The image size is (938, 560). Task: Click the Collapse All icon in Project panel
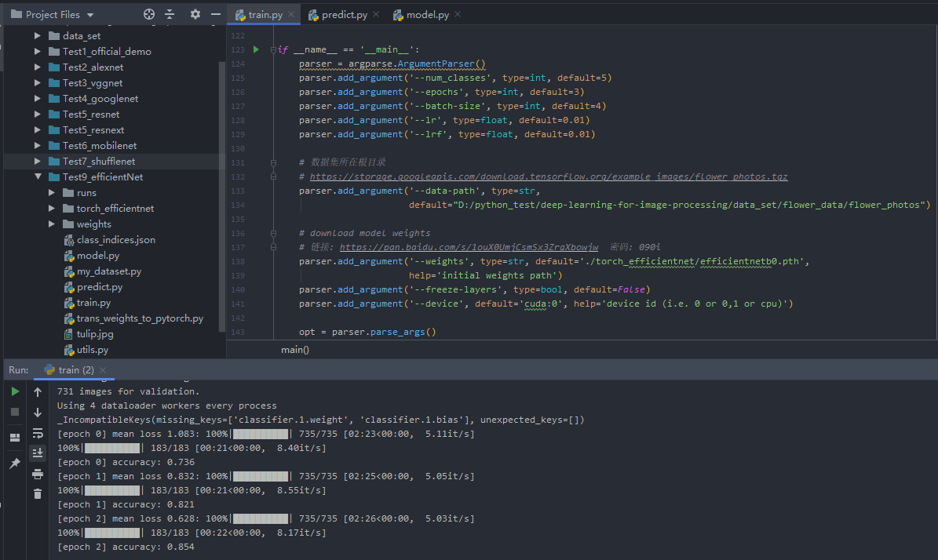tap(170, 14)
